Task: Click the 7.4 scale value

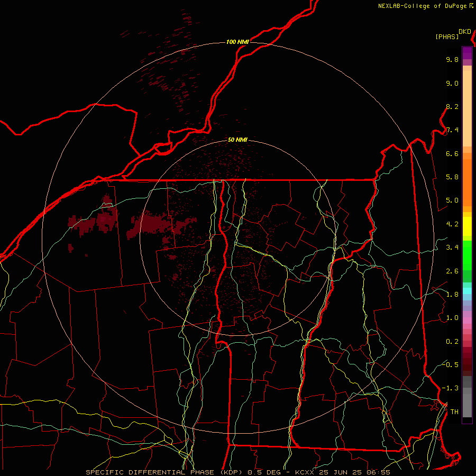Action: click(452, 130)
